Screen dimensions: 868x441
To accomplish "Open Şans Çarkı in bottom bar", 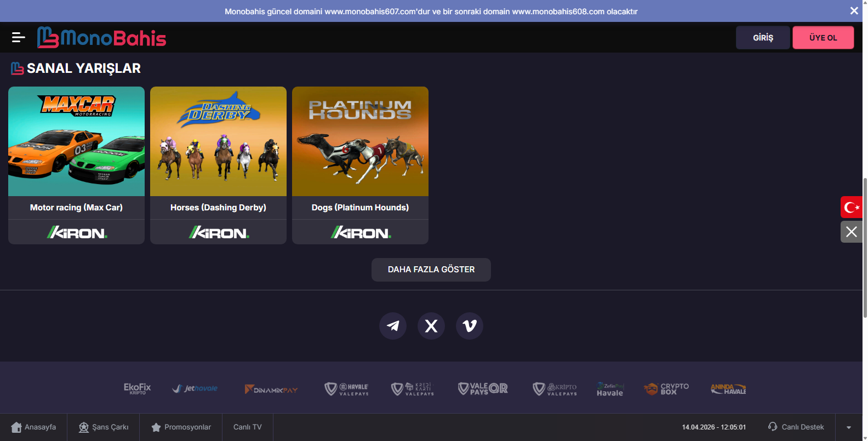I will 104,427.
